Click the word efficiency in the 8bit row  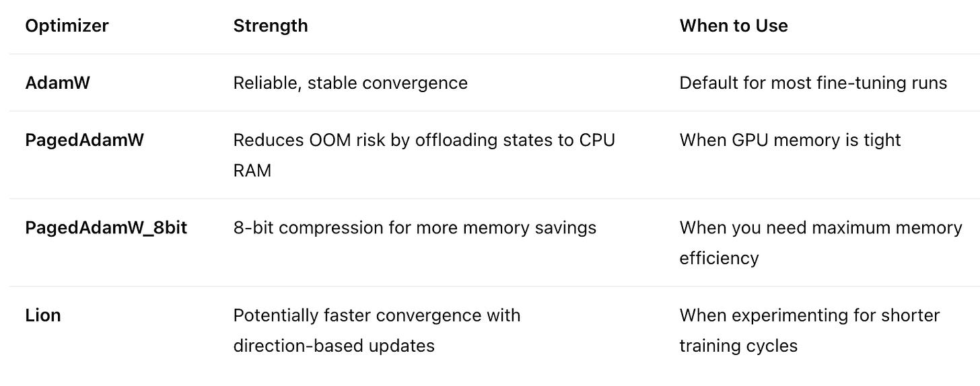coord(719,258)
